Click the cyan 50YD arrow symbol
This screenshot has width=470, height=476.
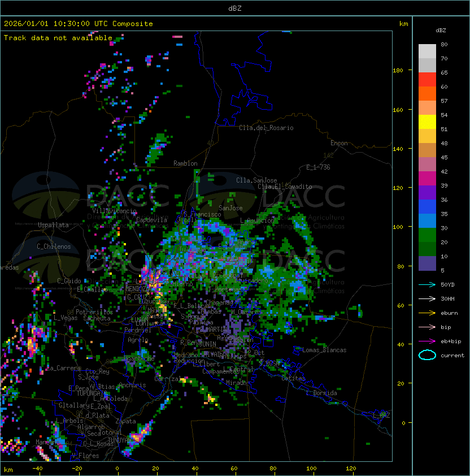[x=427, y=284]
